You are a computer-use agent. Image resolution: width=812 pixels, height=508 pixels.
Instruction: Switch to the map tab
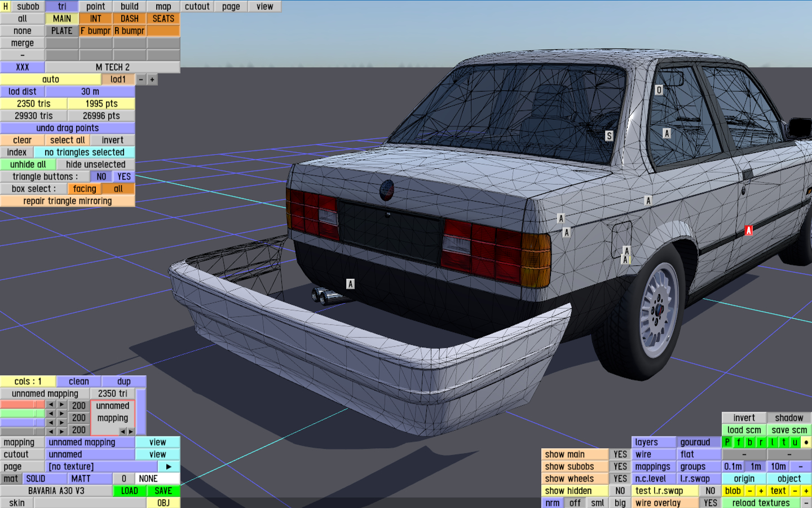(164, 7)
